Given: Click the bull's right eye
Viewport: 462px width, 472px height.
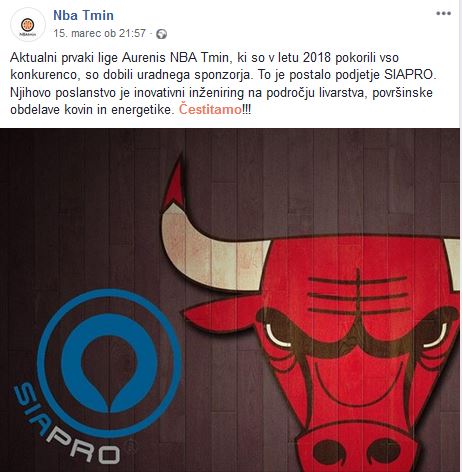Looking at the screenshot, I should (x=435, y=336).
